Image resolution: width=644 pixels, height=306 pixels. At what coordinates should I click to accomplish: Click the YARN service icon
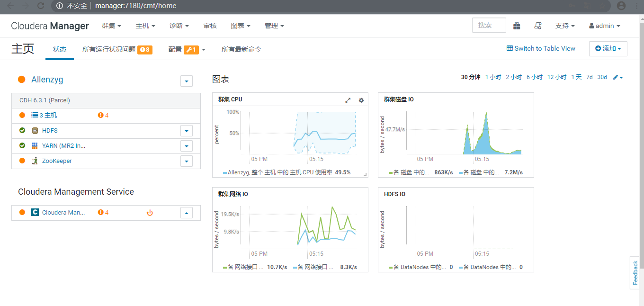(35, 146)
